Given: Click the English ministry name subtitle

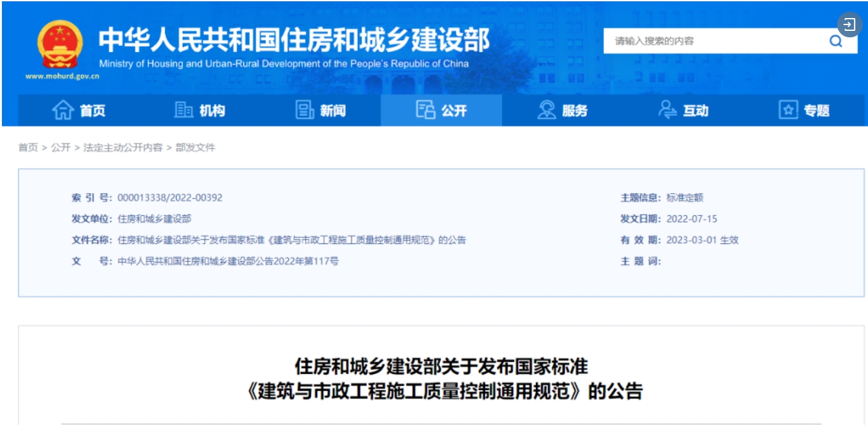Looking at the screenshot, I should 284,64.
